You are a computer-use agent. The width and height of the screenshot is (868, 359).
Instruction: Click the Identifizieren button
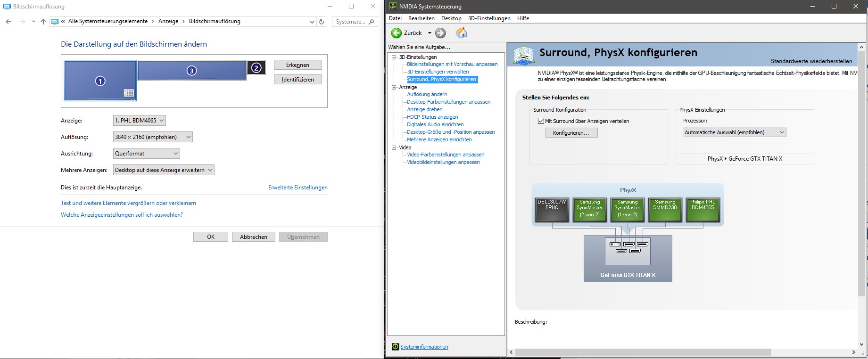coord(298,80)
